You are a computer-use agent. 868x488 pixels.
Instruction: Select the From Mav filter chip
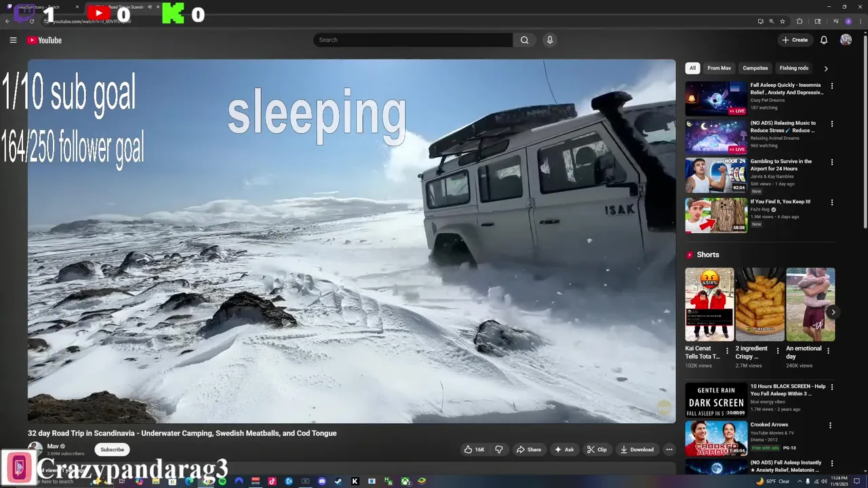719,68
